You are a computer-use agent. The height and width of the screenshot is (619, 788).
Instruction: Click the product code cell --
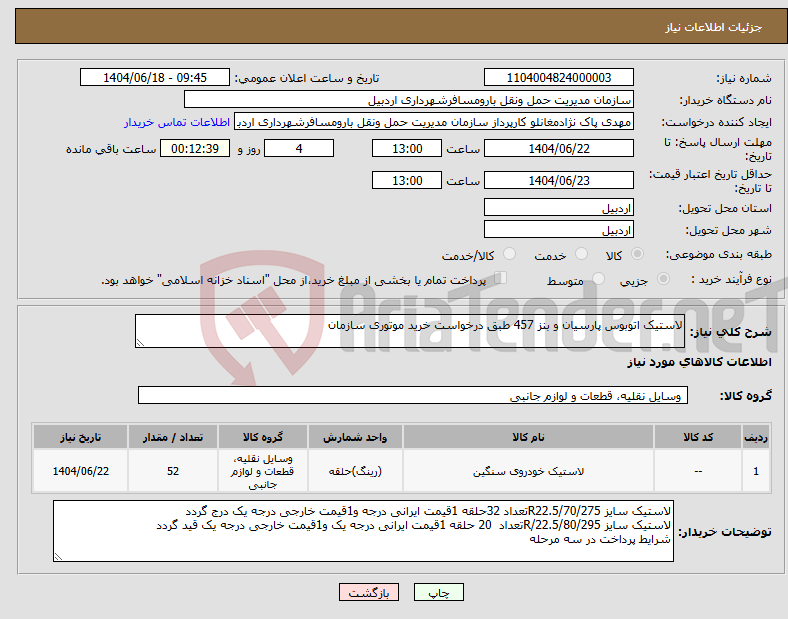698,471
